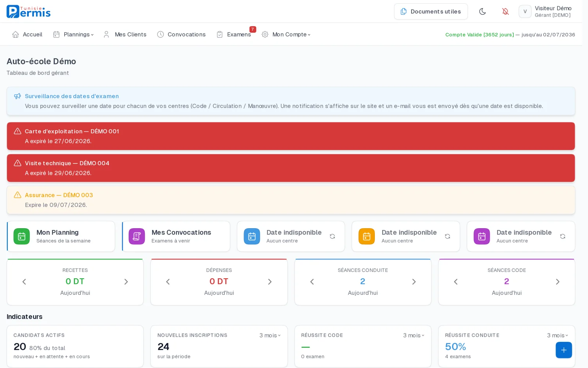The height and width of the screenshot is (368, 588).
Task: Open Mon Planning card
Action: tap(61, 236)
